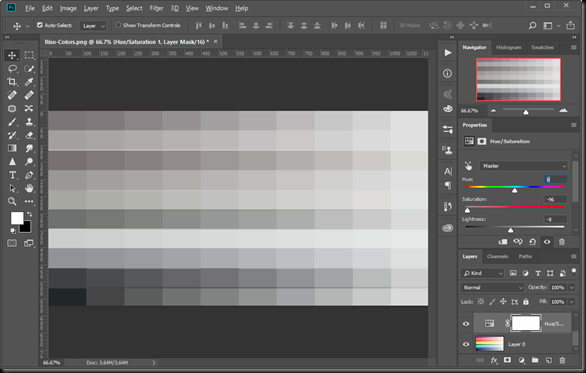The image size is (586, 373).
Task: Hide the Hue/Saturation layer
Action: [x=466, y=324]
